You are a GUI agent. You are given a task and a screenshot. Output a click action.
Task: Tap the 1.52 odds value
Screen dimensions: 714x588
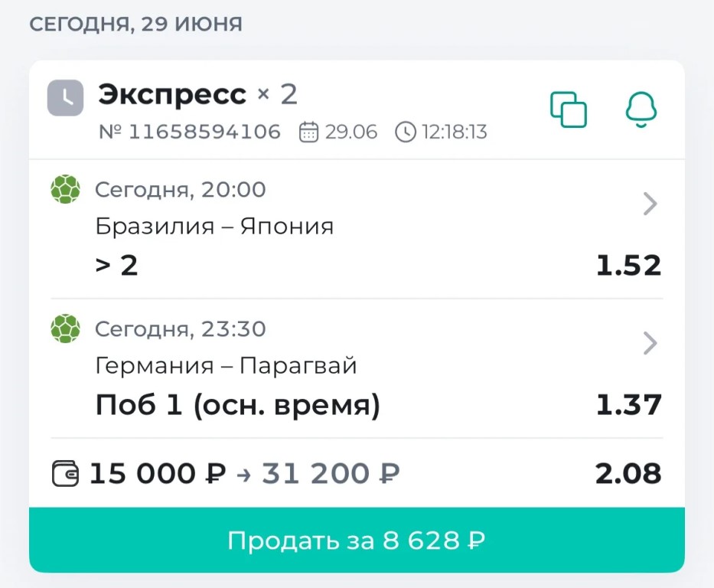[x=628, y=266]
